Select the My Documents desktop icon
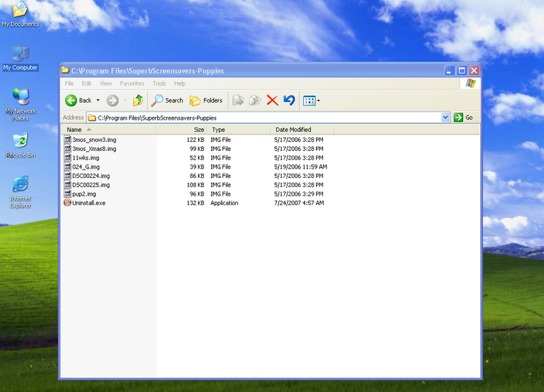Viewport: 544px width, 392px height. point(20,14)
